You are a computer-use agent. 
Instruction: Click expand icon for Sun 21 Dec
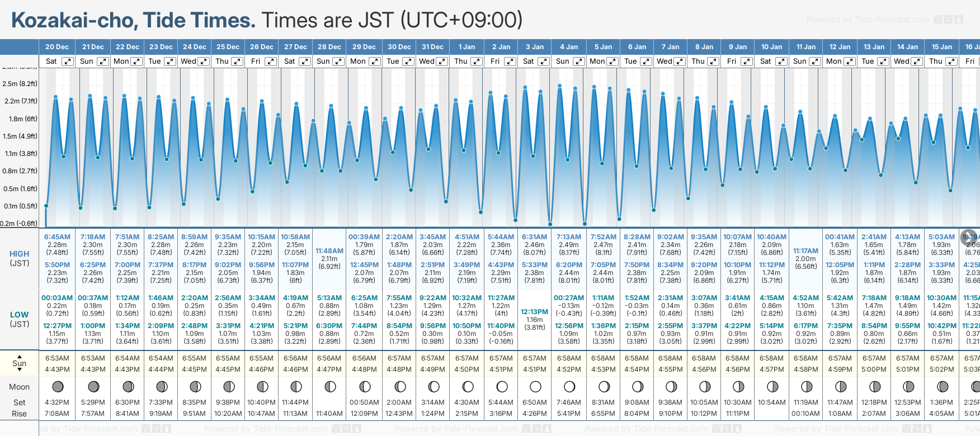click(x=102, y=61)
